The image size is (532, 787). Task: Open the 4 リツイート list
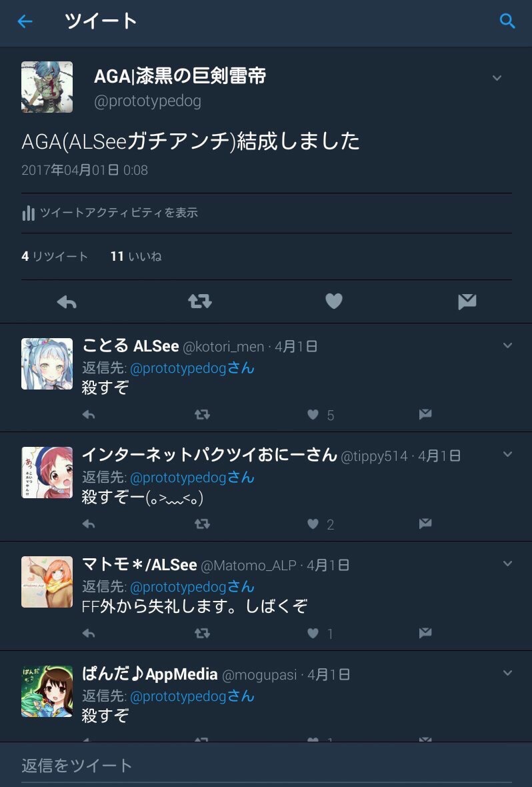point(55,257)
